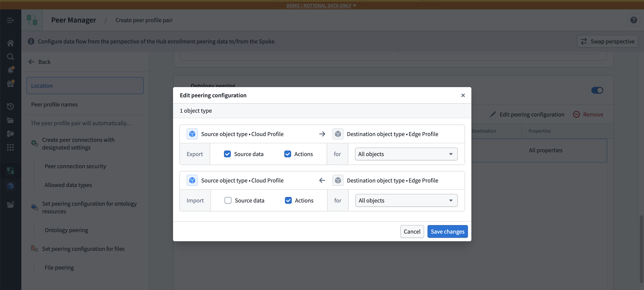Go to Allowed data types step
Image resolution: width=644 pixels, height=290 pixels.
coord(68,185)
